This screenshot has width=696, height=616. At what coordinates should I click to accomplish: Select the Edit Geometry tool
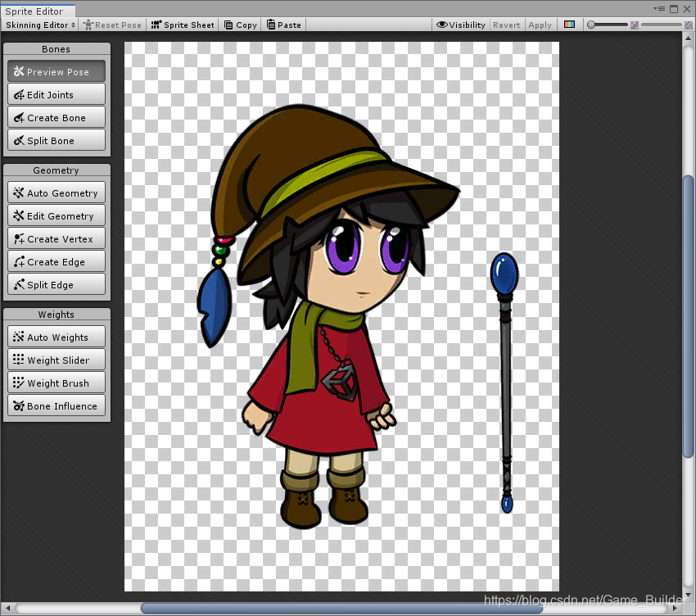[56, 215]
